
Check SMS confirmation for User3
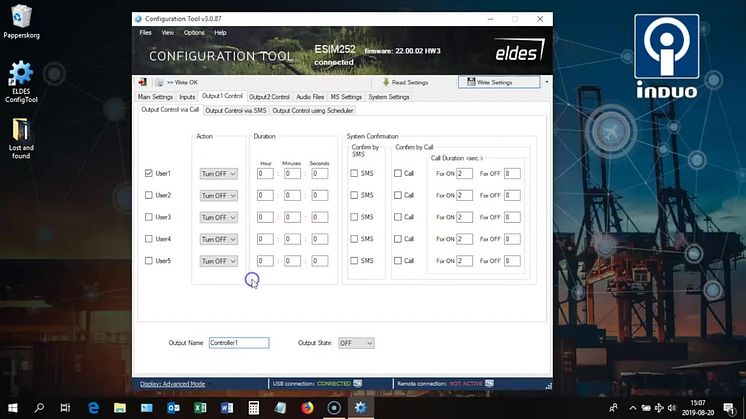354,217
